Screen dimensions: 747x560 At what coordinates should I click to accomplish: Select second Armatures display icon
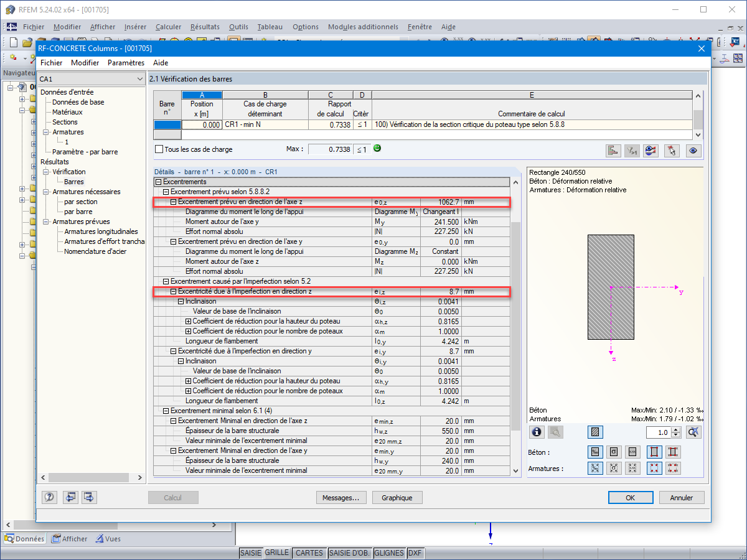[614, 469]
